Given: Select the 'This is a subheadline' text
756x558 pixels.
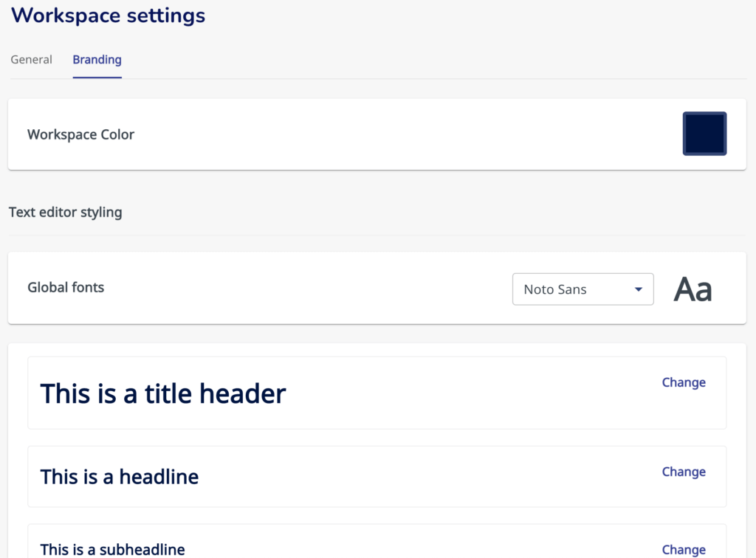Looking at the screenshot, I should point(112,549).
